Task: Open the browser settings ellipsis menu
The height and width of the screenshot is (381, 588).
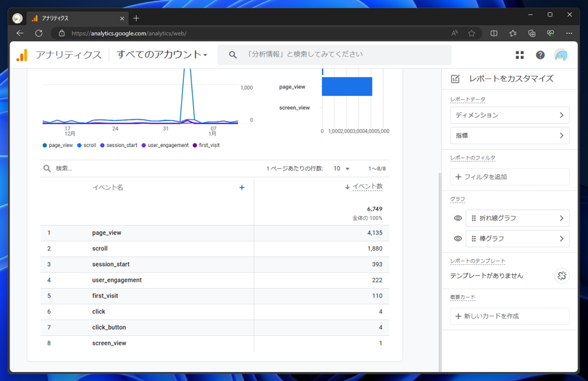Action: point(570,34)
